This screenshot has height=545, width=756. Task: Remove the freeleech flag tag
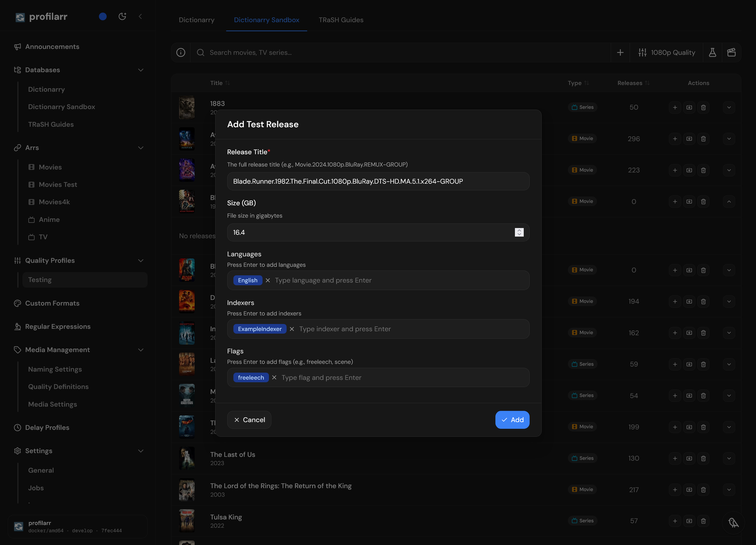pos(274,378)
